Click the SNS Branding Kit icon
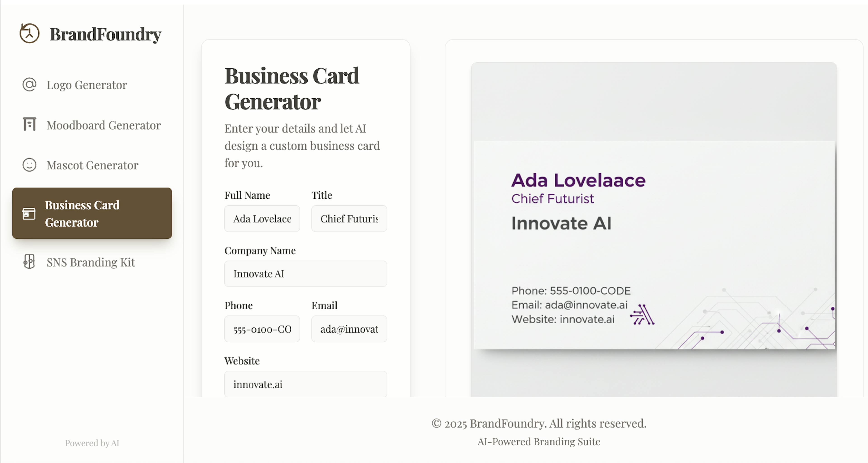 tap(29, 261)
